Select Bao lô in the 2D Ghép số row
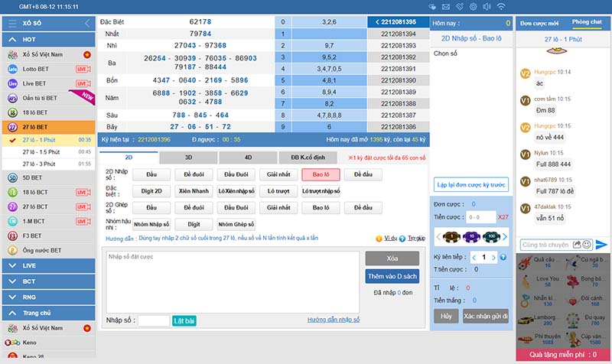The width and height of the screenshot is (612, 364). tap(321, 207)
